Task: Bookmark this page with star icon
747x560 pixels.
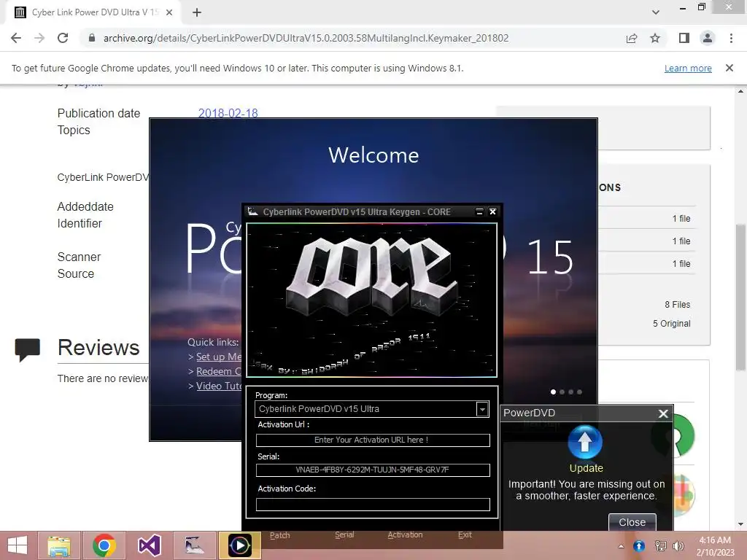Action: coord(655,38)
